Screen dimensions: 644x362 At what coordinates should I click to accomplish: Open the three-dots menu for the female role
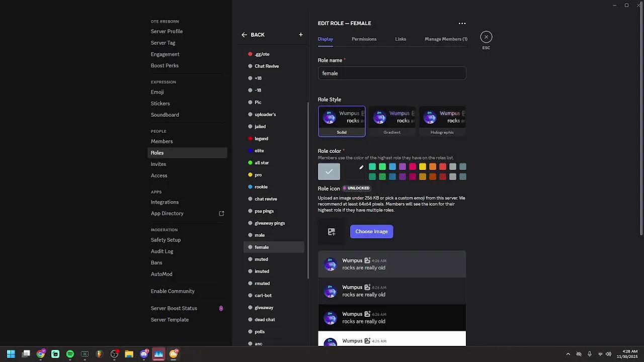point(462,23)
